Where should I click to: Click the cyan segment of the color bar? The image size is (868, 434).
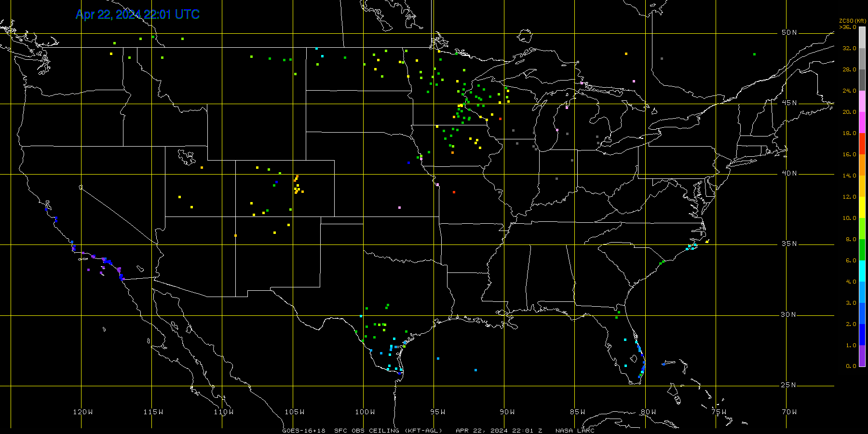point(862,271)
